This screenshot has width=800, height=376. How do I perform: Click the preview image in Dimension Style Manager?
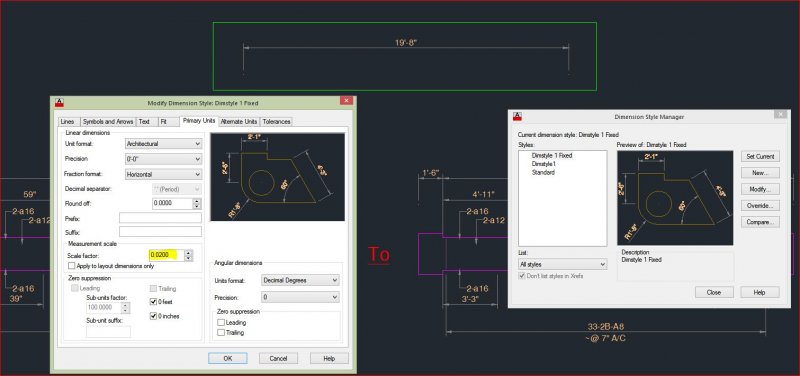tap(675, 198)
